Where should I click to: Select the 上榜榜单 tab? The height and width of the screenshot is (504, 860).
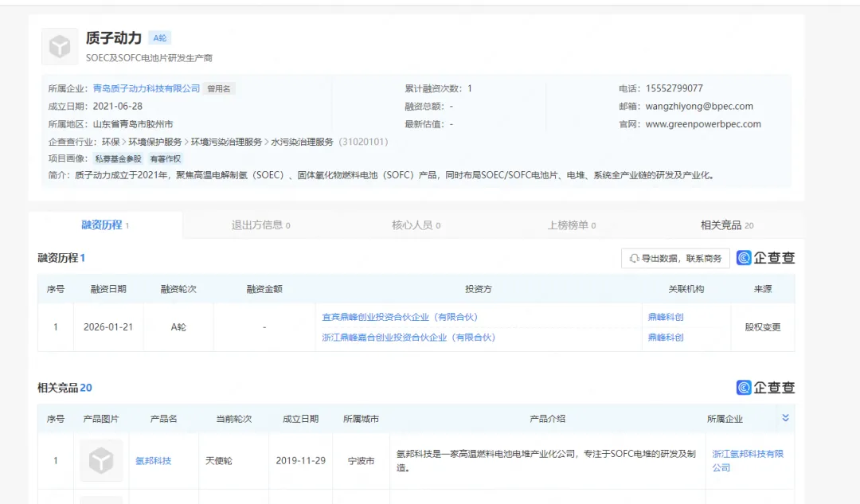[572, 225]
